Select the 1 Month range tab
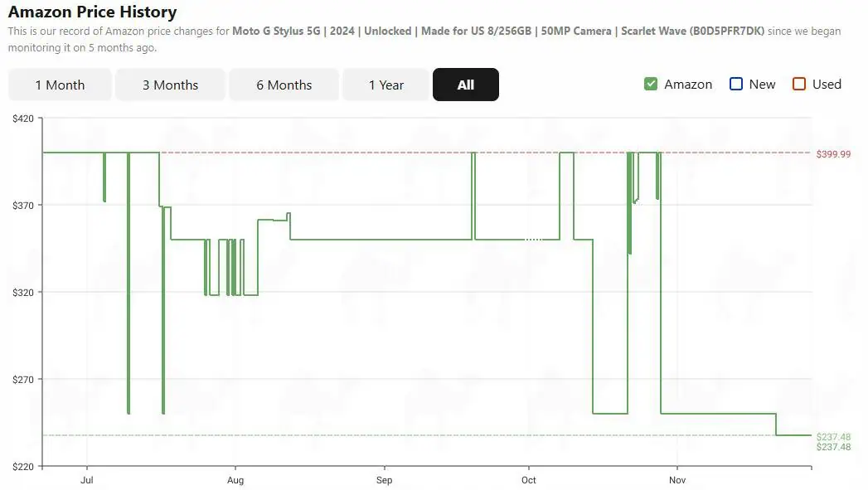This screenshot has width=868, height=490. (x=60, y=85)
